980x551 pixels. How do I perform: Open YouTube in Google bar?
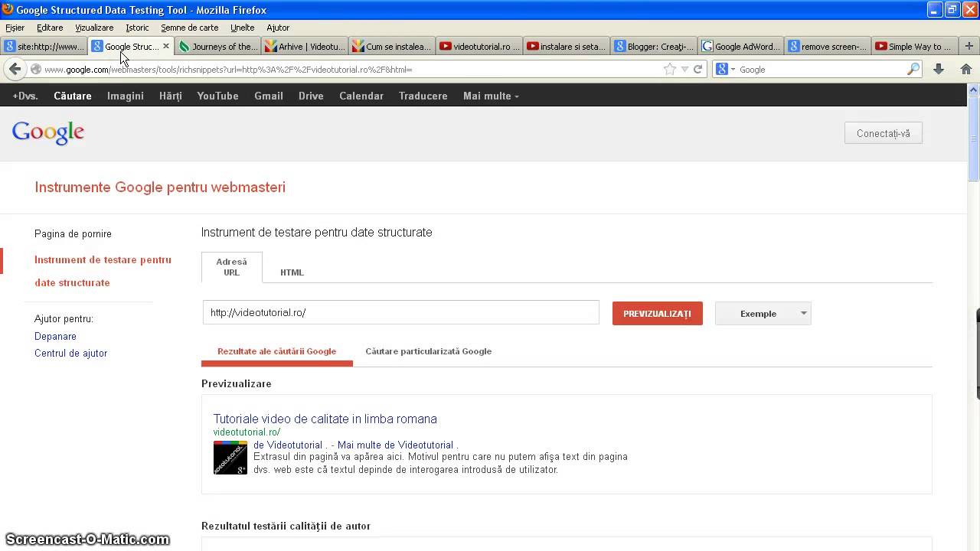coord(217,96)
